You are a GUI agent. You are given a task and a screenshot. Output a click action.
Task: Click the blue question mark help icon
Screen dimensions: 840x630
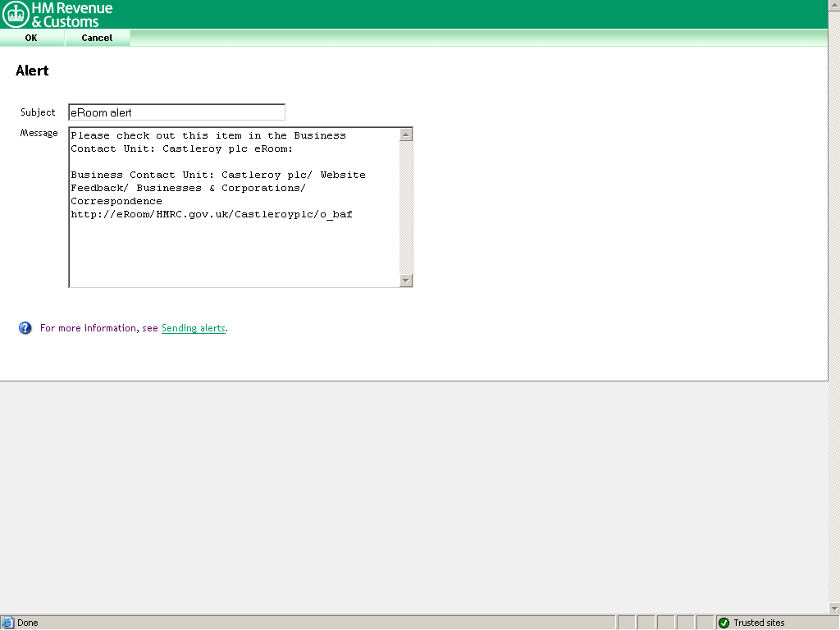pyautogui.click(x=25, y=328)
